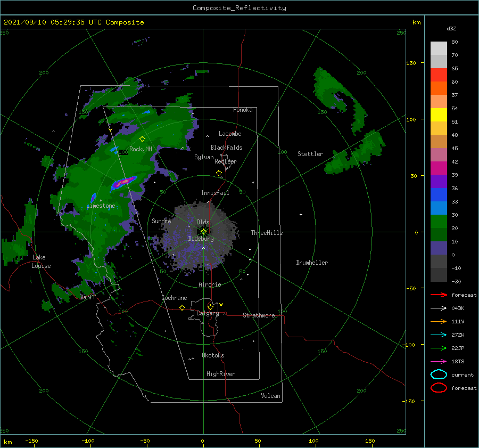Click the Innisfail label

(x=215, y=193)
